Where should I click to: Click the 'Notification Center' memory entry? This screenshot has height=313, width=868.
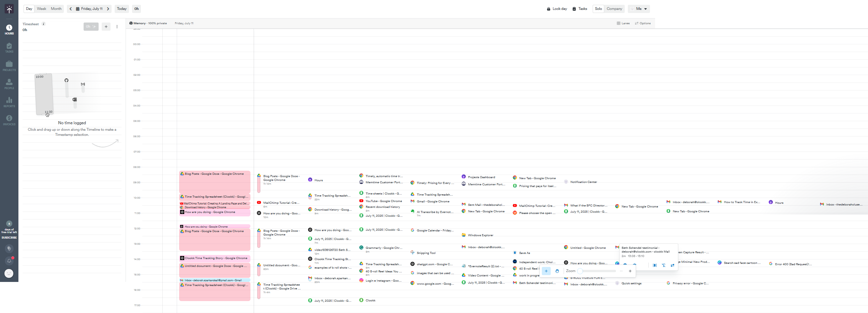[x=581, y=182]
